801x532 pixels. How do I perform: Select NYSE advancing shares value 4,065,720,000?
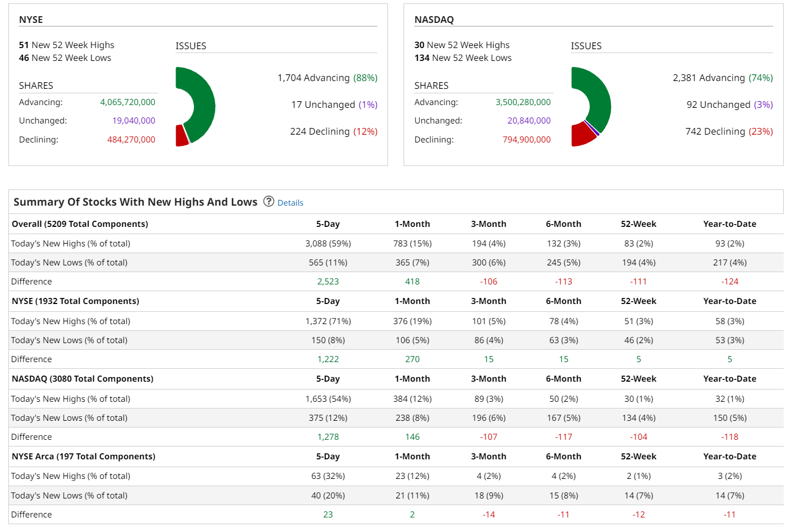click(x=127, y=102)
